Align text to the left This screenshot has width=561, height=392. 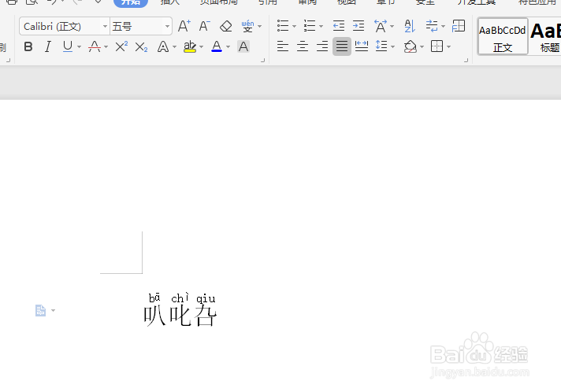pos(283,46)
